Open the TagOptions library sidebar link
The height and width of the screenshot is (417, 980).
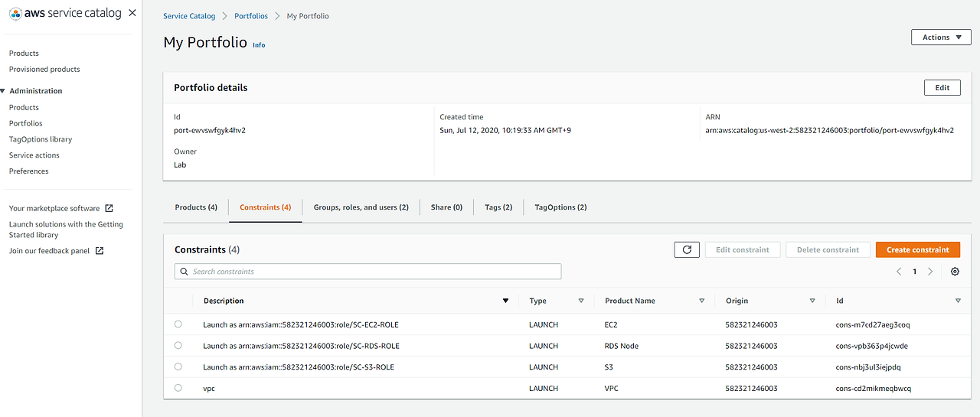[x=41, y=139]
